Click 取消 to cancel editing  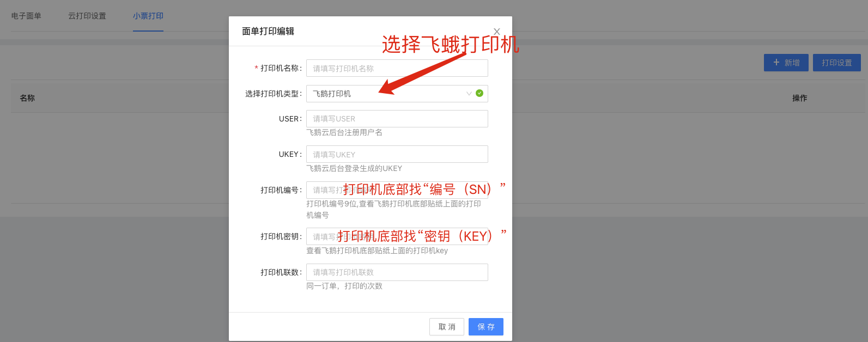click(x=447, y=327)
